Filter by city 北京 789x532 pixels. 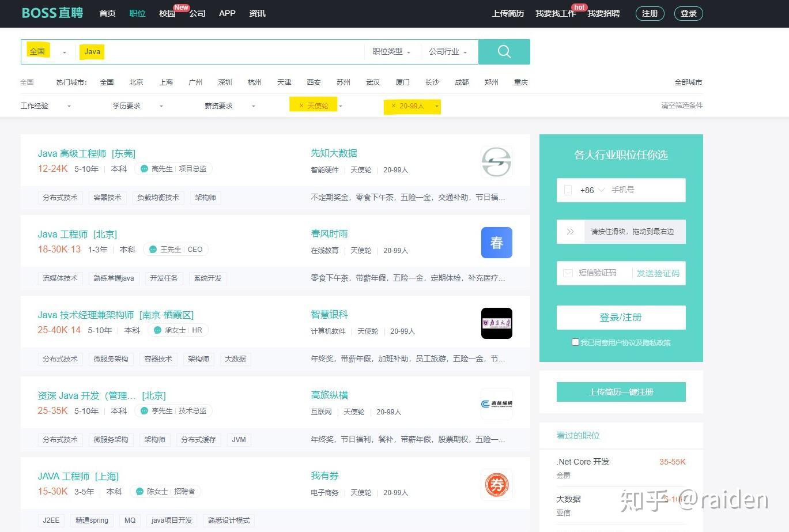click(136, 82)
